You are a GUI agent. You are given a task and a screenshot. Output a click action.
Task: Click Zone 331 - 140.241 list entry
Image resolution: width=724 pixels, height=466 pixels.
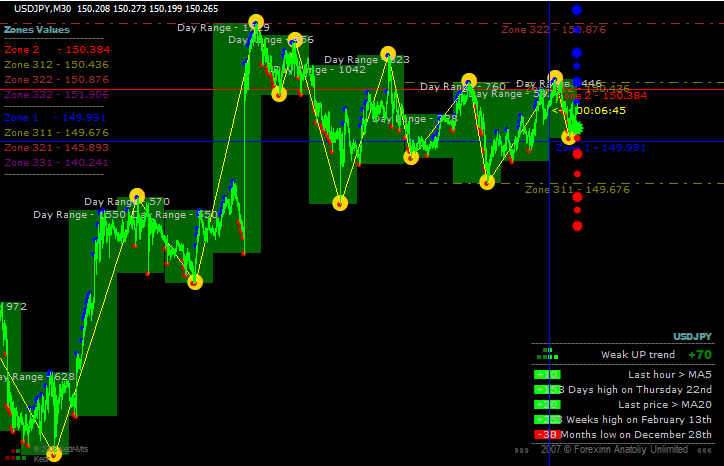click(x=56, y=162)
